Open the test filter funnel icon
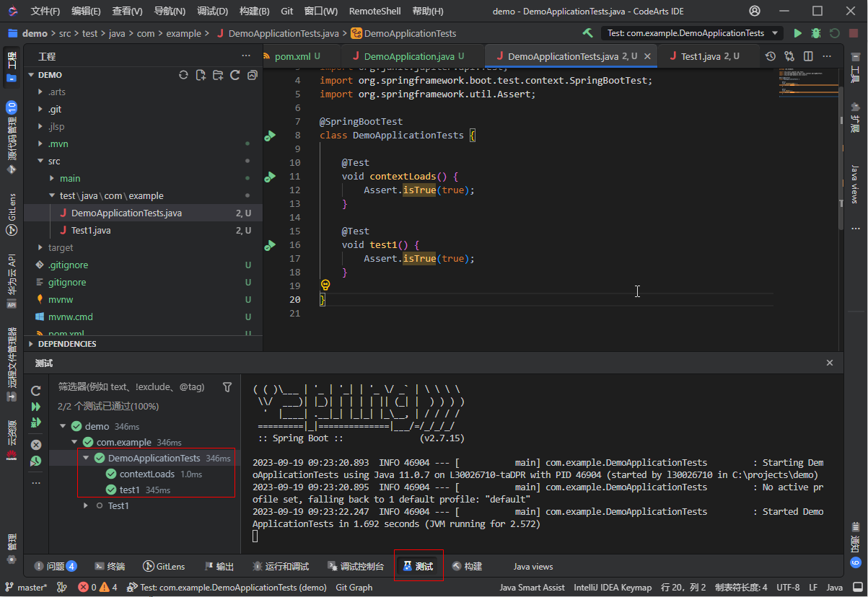This screenshot has width=868, height=597. pyautogui.click(x=227, y=386)
